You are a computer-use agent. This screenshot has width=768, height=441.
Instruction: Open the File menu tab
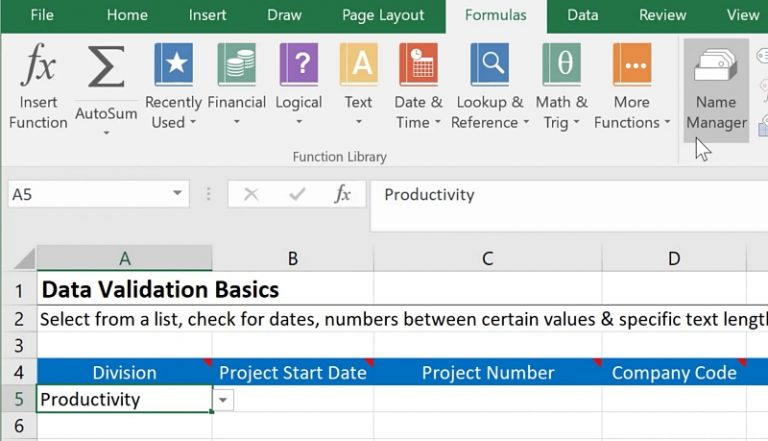point(42,15)
